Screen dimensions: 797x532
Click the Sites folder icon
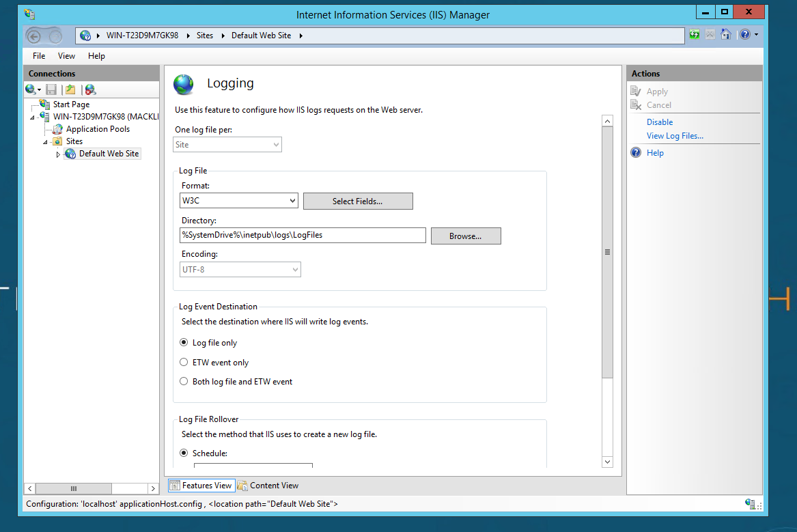tap(57, 141)
